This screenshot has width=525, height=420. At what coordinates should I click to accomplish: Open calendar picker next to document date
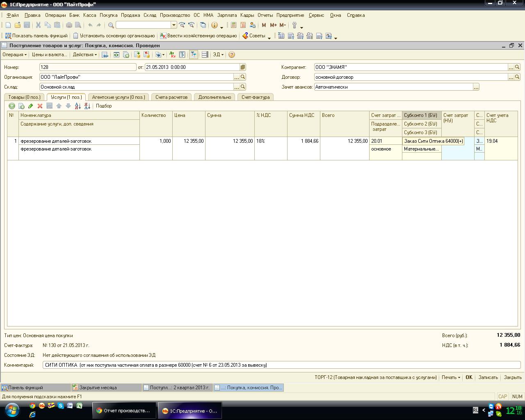243,67
